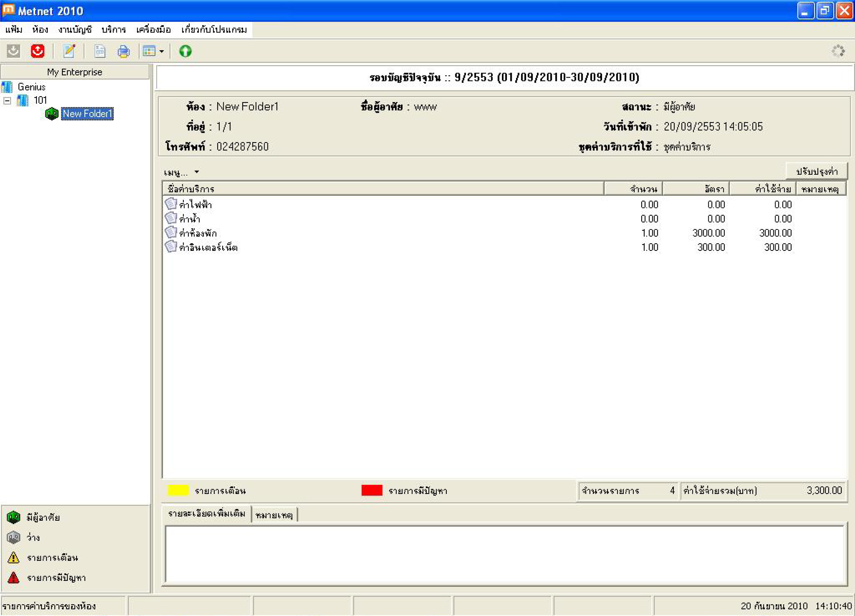Click the red upload-arrow toolbar icon

[38, 51]
